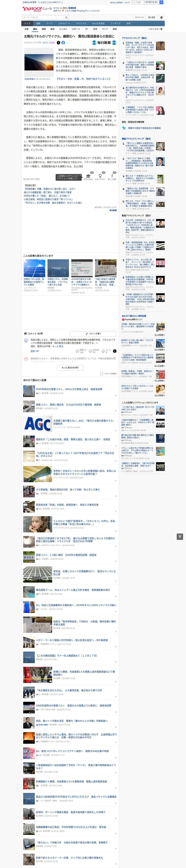This screenshot has height=868, width=186.
Task: Click うーん reaction on first comment
Action: 107,351
